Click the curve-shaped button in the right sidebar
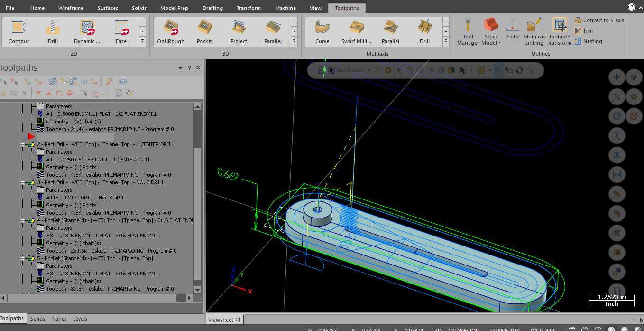 point(616,136)
